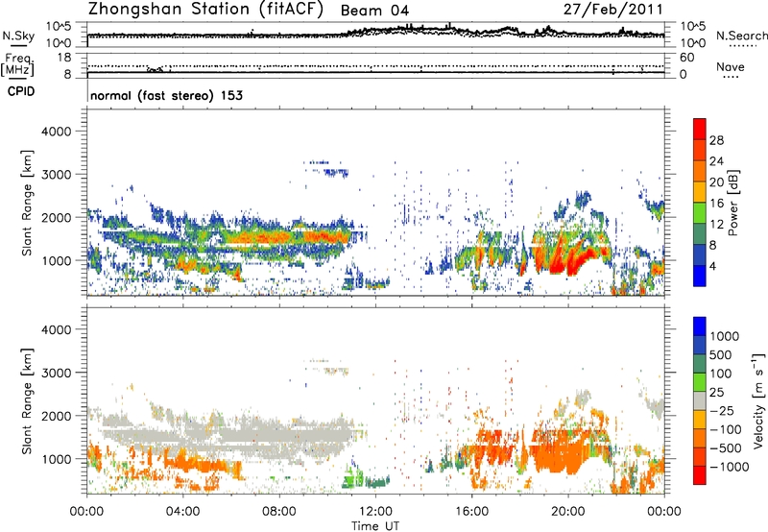The image size is (768, 532).
Task: Click the date '27/Feb/2011'
Action: (613, 10)
